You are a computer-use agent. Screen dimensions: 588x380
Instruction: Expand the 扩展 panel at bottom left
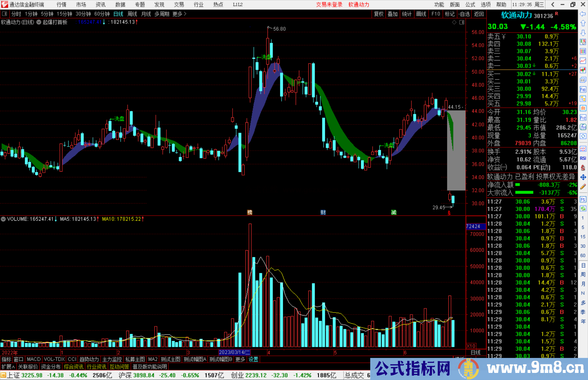[8, 367]
